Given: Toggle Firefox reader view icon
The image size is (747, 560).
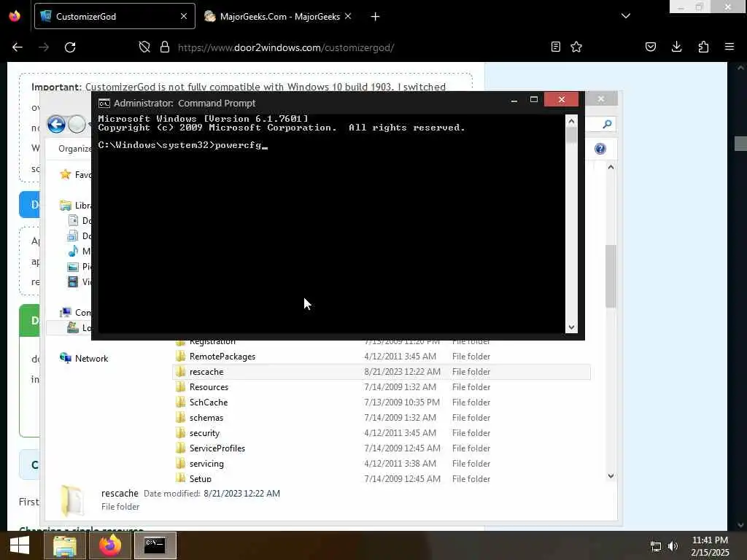Looking at the screenshot, I should (x=555, y=47).
